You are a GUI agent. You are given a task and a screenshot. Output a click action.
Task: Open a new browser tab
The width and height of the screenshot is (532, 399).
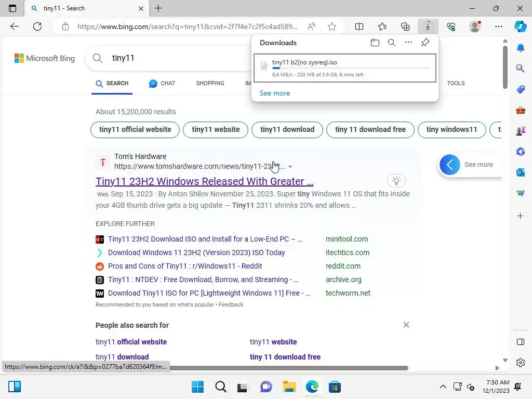(x=158, y=8)
